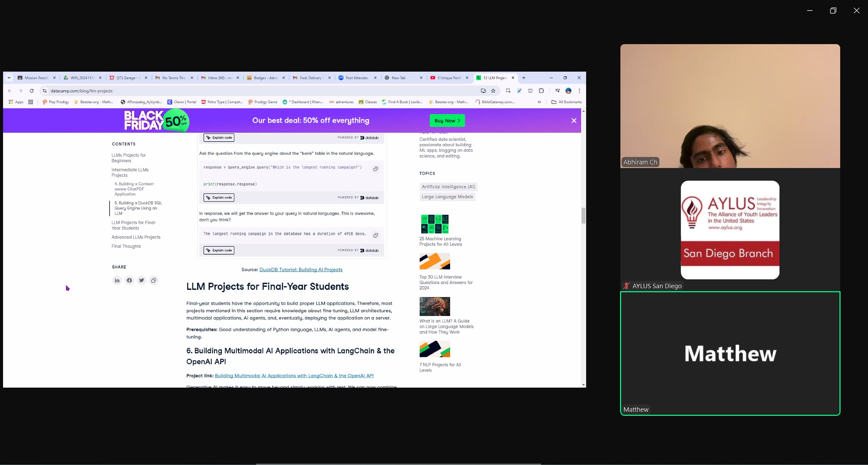868x465 pixels.
Task: Switch to Inbox (60) Gmail tab
Action: tap(220, 78)
